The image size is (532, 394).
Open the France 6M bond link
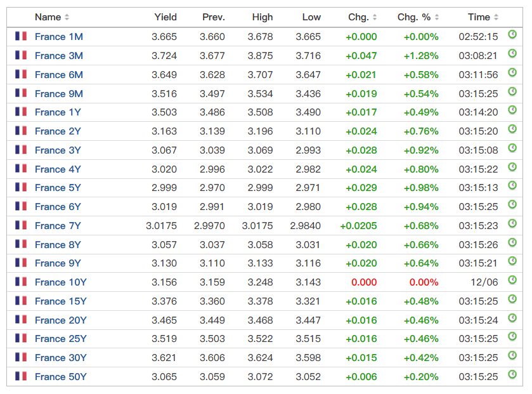click(59, 75)
